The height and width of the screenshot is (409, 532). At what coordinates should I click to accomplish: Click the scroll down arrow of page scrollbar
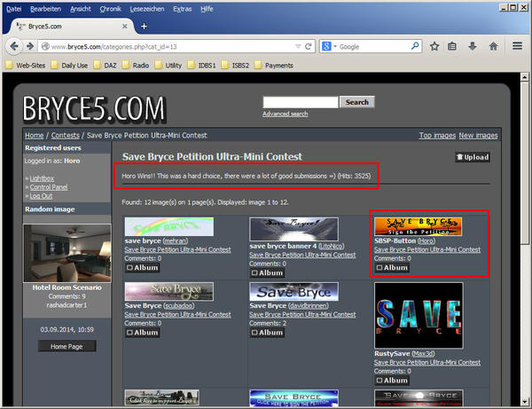(525, 401)
